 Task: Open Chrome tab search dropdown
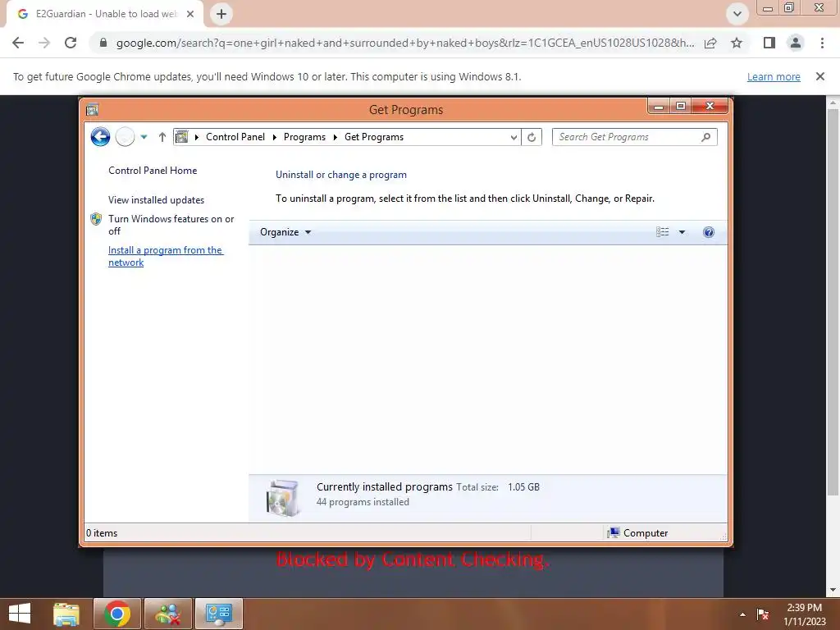tap(737, 14)
